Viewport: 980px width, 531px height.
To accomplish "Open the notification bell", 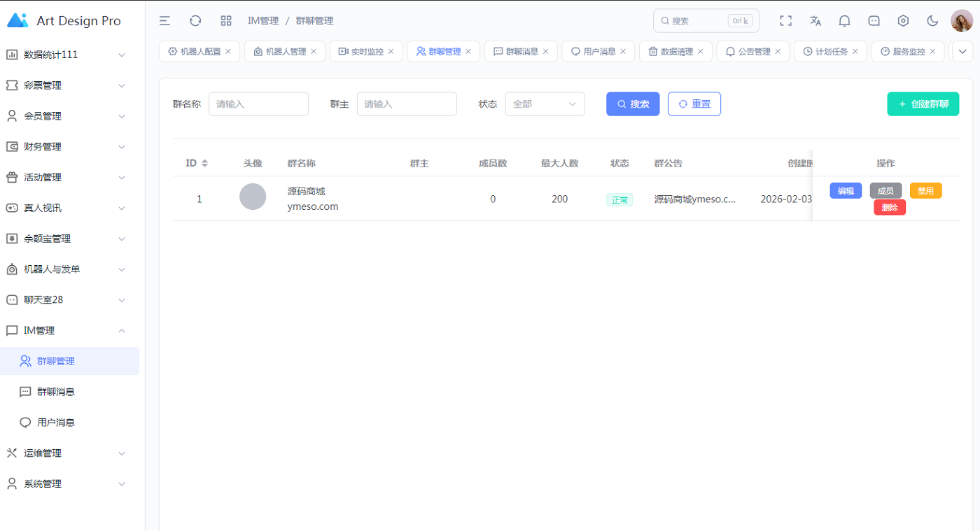I will pos(844,21).
